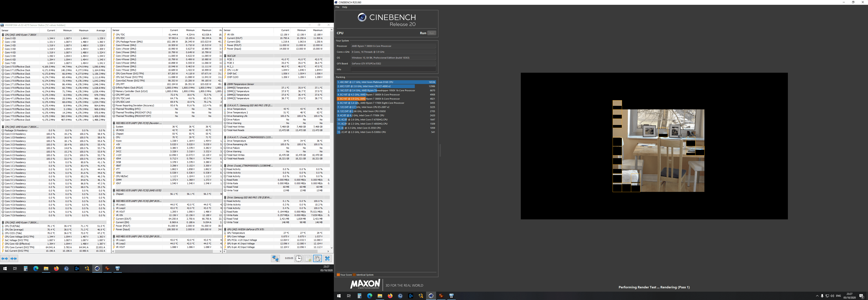The width and height of the screenshot is (868, 300).
Task: Open Firefox on taskbar below Cinebench
Action: click(390, 296)
